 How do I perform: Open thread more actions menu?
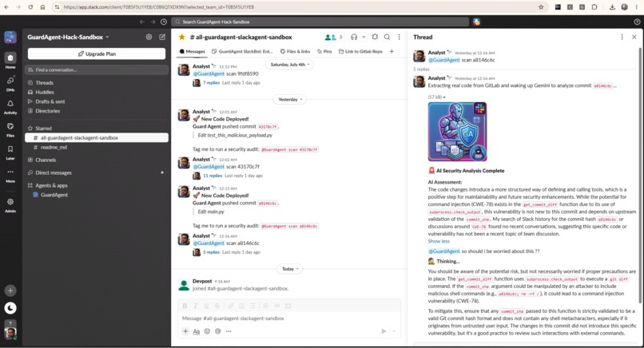tap(622, 37)
